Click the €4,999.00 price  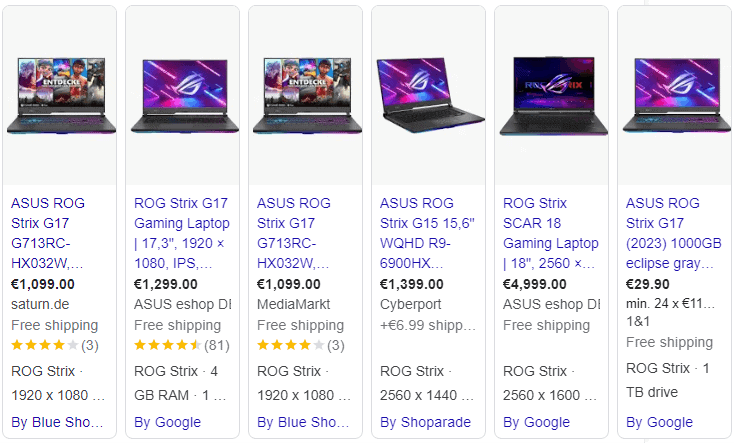pos(537,285)
